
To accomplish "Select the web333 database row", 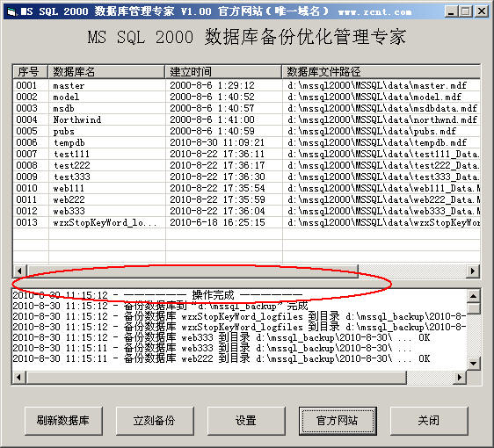I will (247, 211).
